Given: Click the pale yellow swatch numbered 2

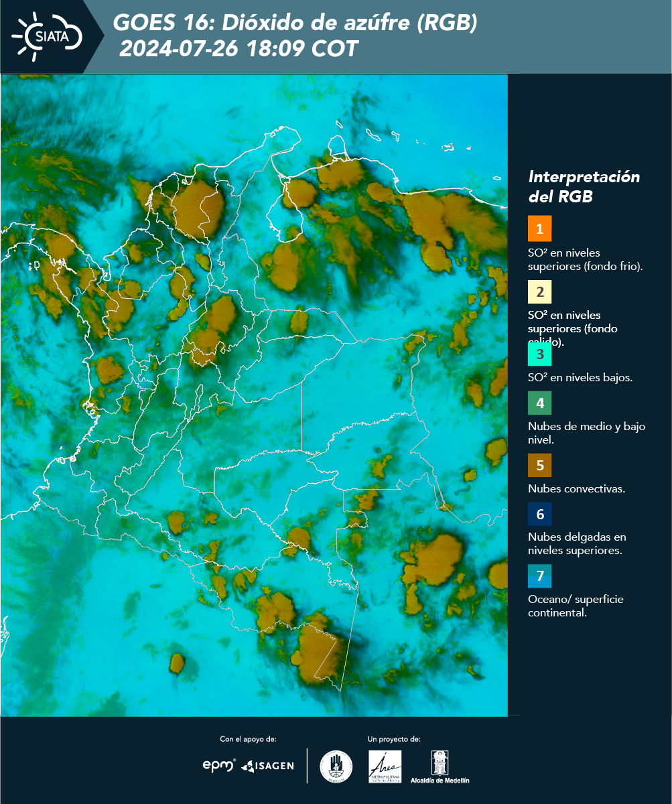Looking at the screenshot, I should (540, 292).
